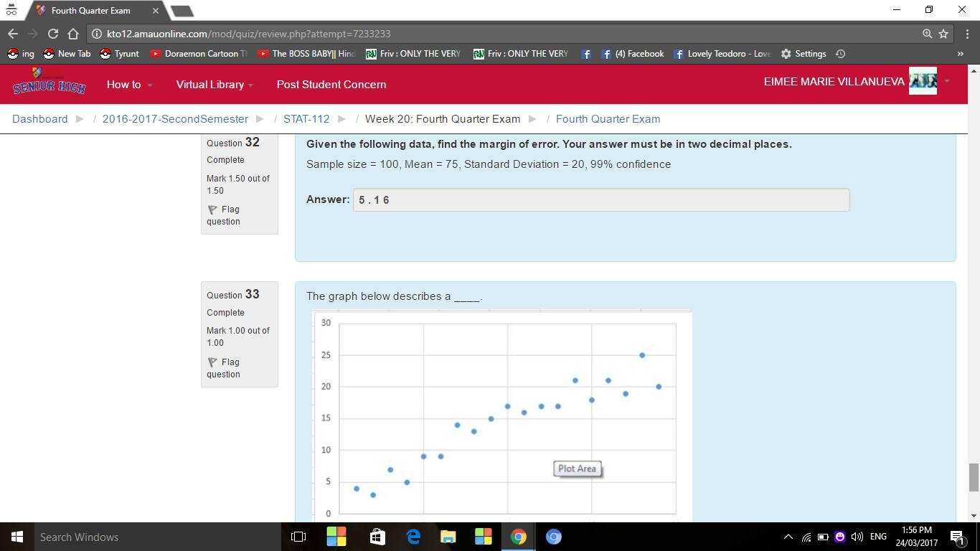Open the EIMEE MARIE VILLANUEVA profile link
980x551 pixels.
pyautogui.click(x=834, y=82)
